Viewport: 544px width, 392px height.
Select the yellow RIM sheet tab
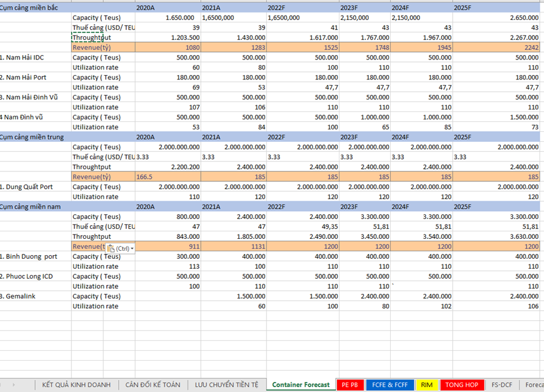point(426,384)
